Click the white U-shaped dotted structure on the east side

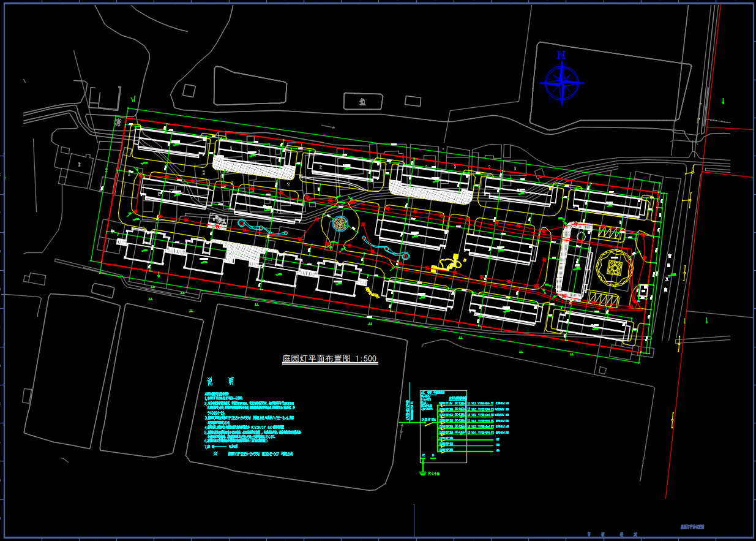coord(568,260)
